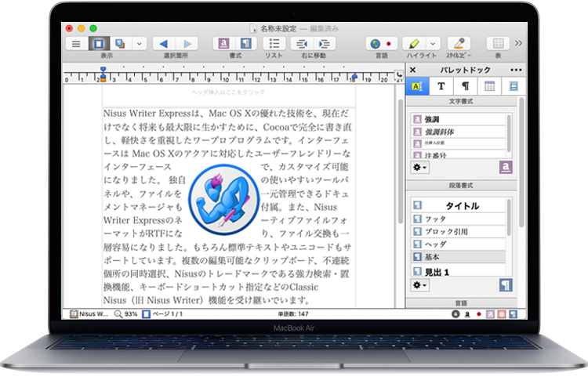The image size is (588, 380).
Task: Open the Nisus W... status bar document menu
Action: point(89,314)
